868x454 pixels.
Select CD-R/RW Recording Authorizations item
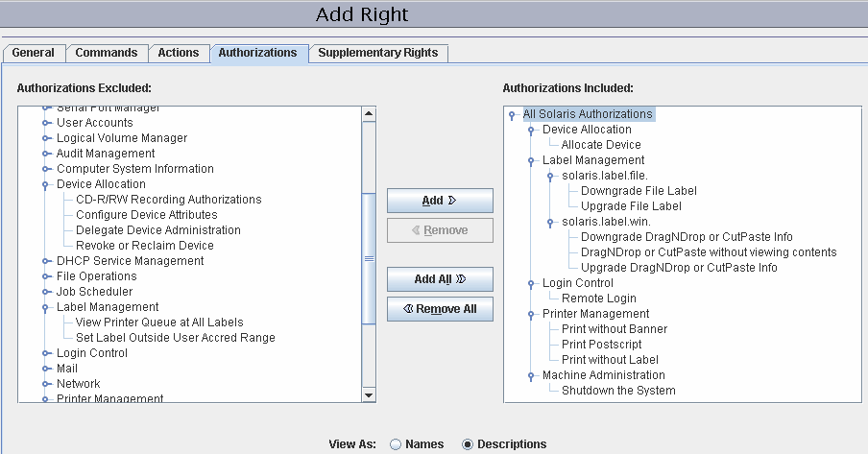(168, 200)
